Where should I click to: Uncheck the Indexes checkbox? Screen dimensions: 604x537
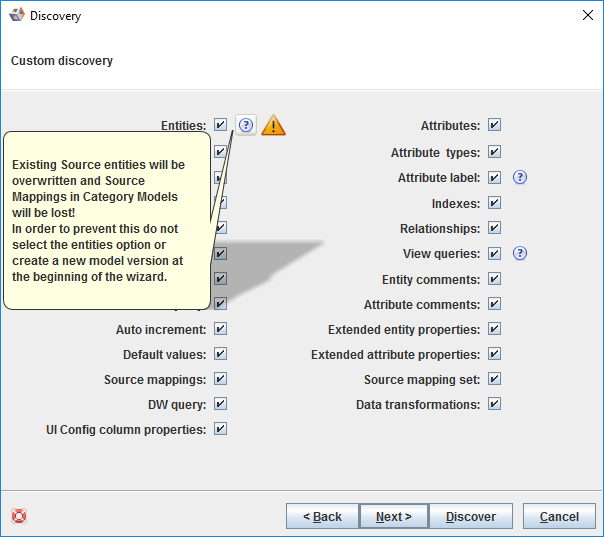point(494,203)
